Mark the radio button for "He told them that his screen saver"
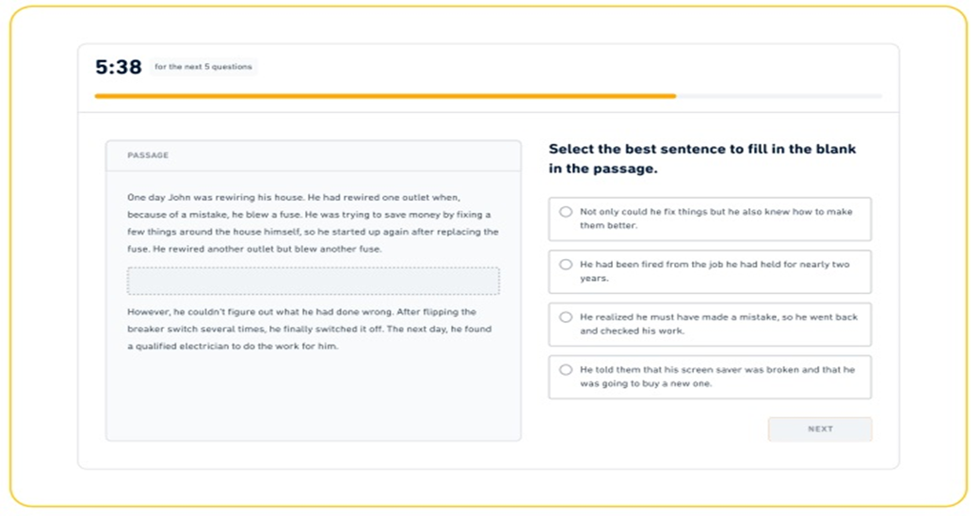Image resolution: width=980 pixels, height=518 pixels. click(565, 370)
